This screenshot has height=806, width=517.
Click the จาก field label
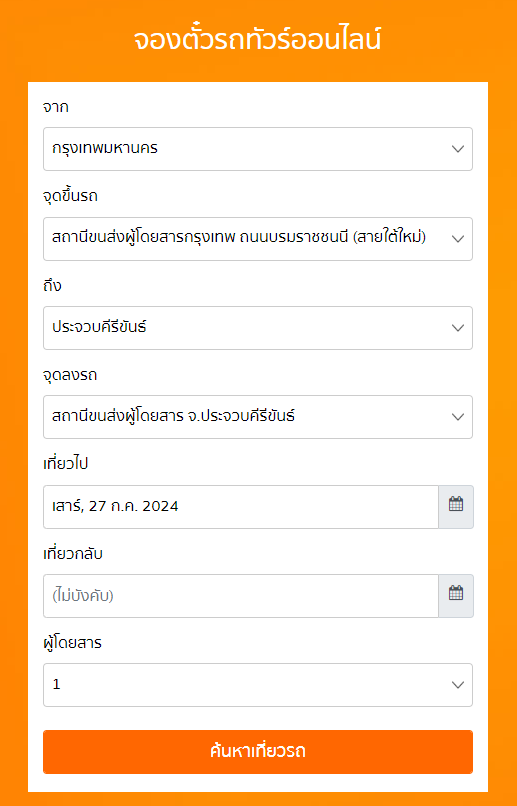pos(56,107)
